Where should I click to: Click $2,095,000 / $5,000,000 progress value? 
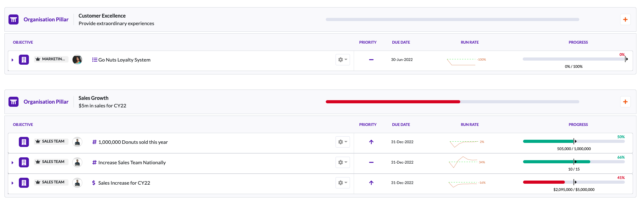pyautogui.click(x=574, y=190)
